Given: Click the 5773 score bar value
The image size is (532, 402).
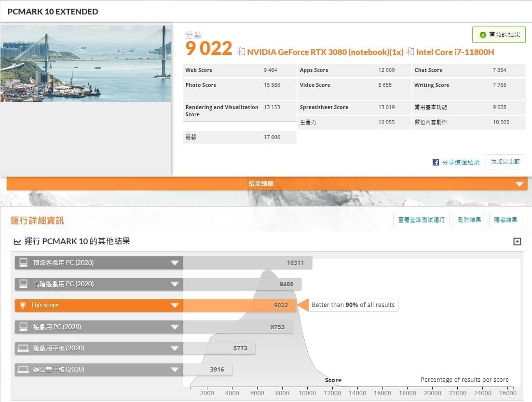Looking at the screenshot, I should click(240, 348).
